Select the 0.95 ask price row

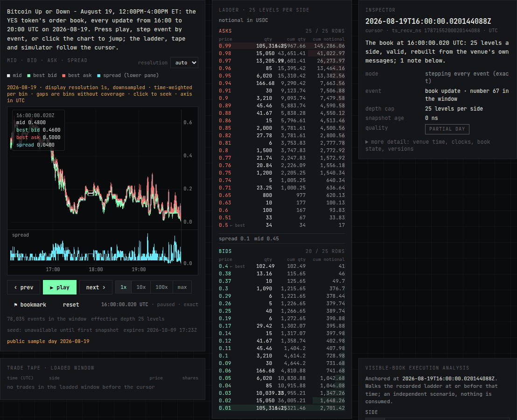pyautogui.click(x=281, y=76)
